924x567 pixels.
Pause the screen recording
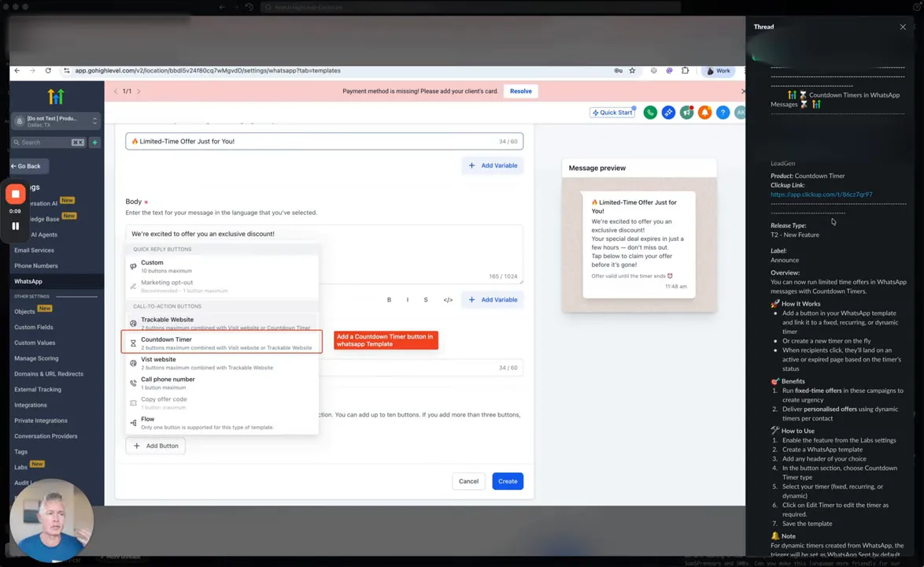click(15, 226)
